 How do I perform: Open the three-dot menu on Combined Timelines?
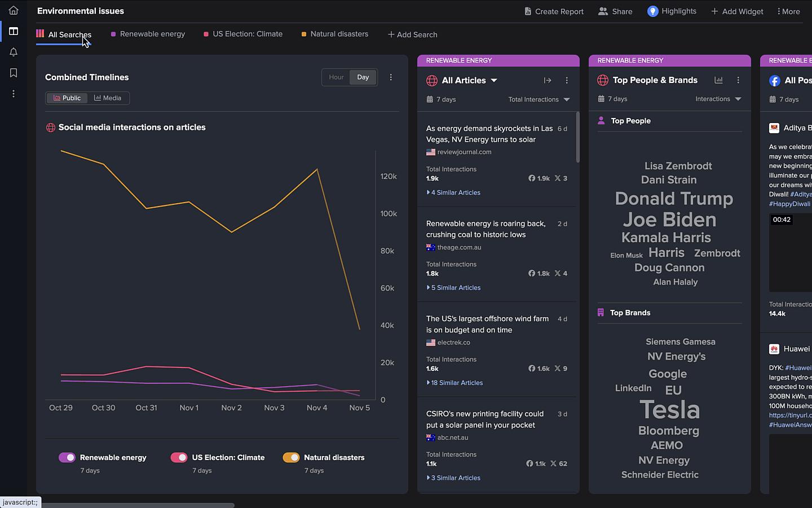(391, 77)
